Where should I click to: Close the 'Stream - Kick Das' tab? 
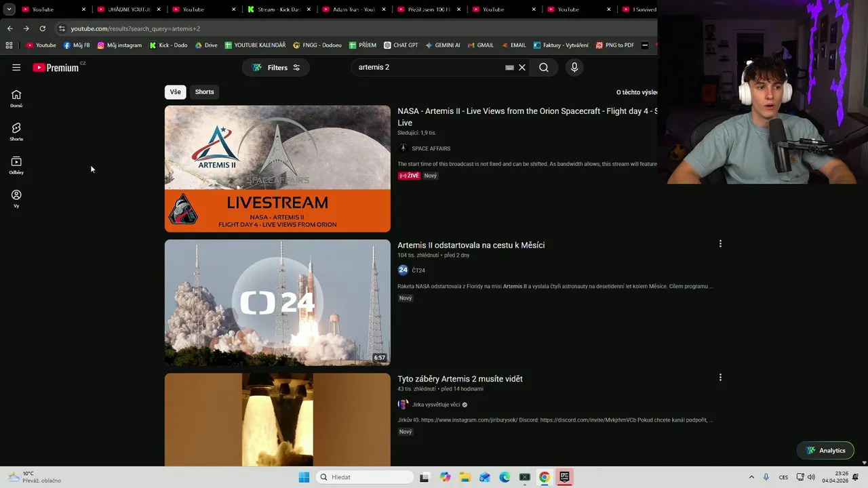(309, 9)
